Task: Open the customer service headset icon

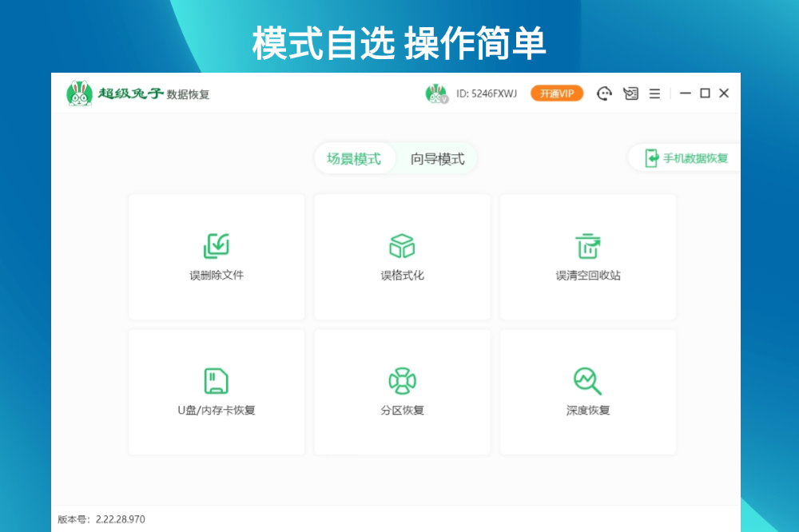Action: click(605, 93)
